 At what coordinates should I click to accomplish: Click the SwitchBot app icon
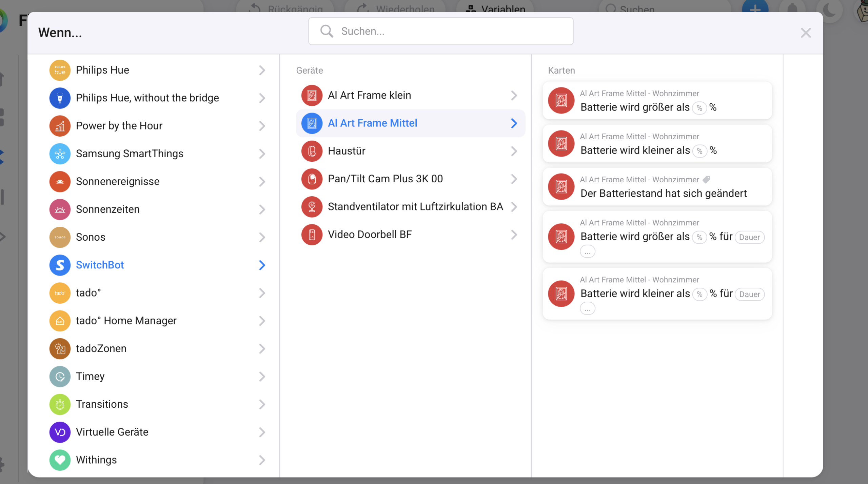point(60,265)
